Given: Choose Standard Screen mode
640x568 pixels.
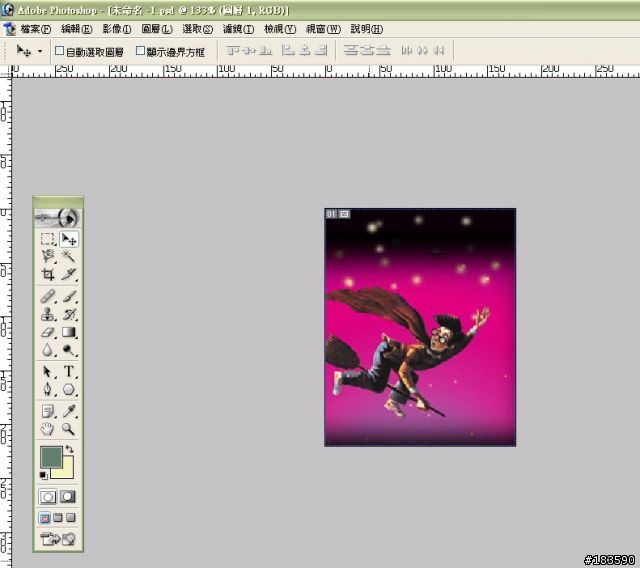Looking at the screenshot, I should [45, 518].
